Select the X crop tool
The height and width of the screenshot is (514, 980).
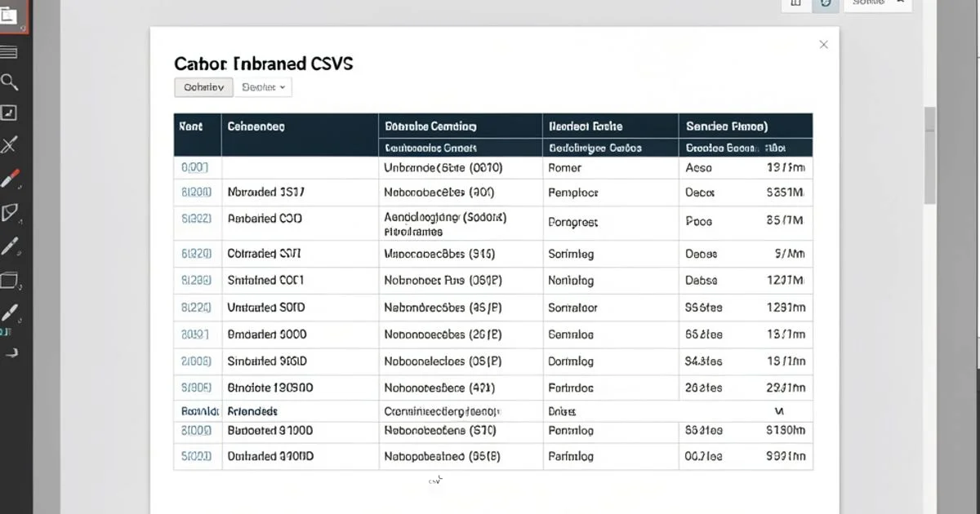coord(11,144)
